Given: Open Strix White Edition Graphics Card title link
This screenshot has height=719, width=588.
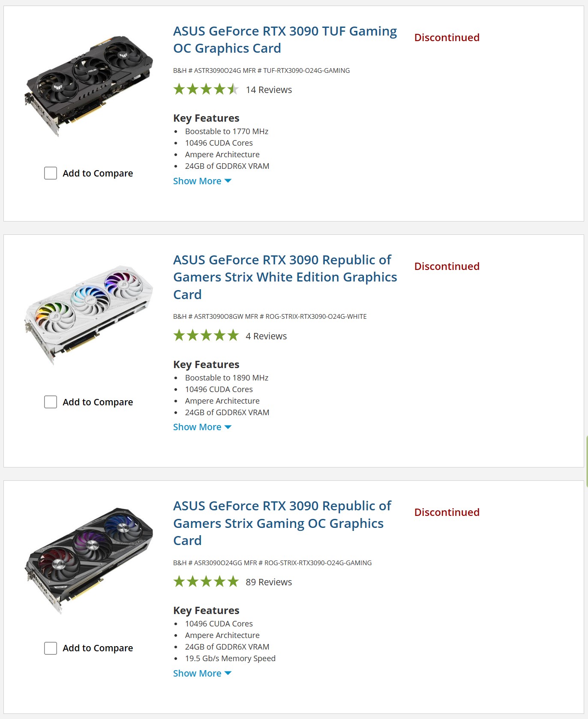Looking at the screenshot, I should pos(285,277).
